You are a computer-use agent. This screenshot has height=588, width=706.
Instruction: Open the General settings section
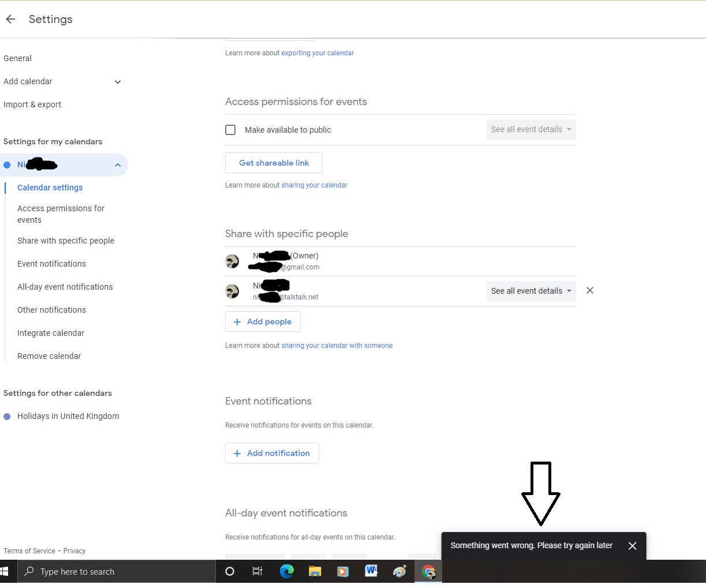[18, 58]
